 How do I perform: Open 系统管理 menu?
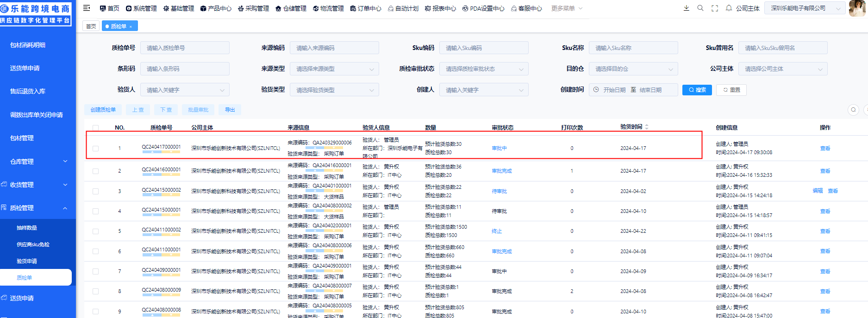click(142, 8)
